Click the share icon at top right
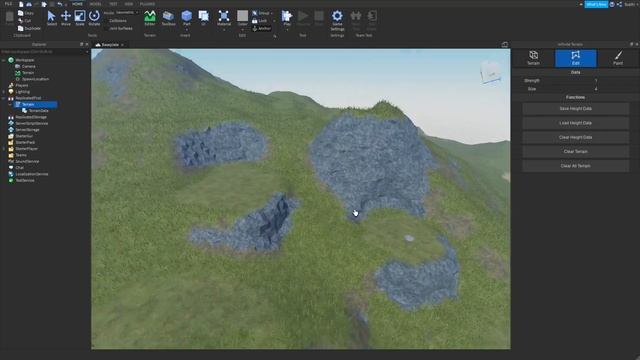 pyautogui.click(x=619, y=4)
